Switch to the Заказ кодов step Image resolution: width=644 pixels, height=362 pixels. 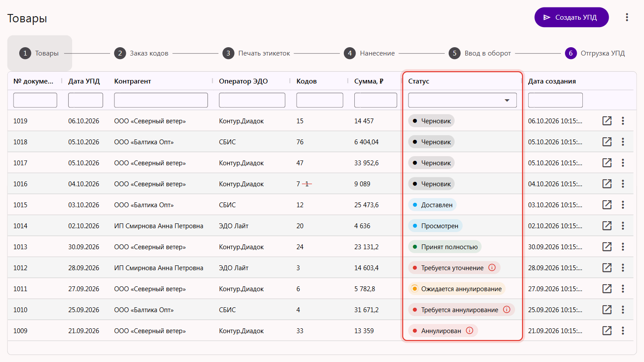(x=141, y=53)
